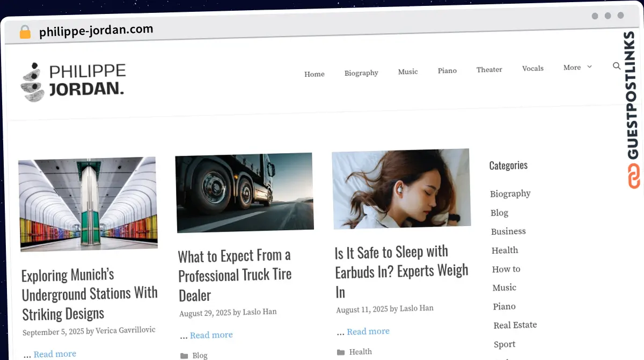Click the Categories sidebar heading
The image size is (644, 360).
point(508,165)
